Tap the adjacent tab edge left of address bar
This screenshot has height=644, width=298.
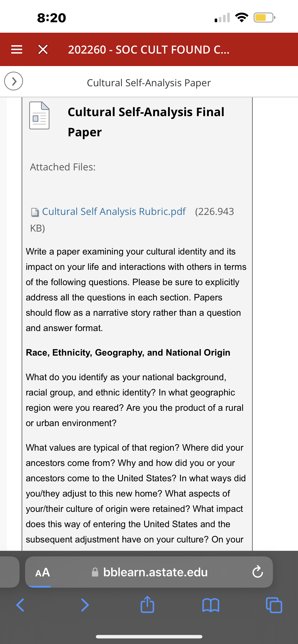click(x=10, y=572)
